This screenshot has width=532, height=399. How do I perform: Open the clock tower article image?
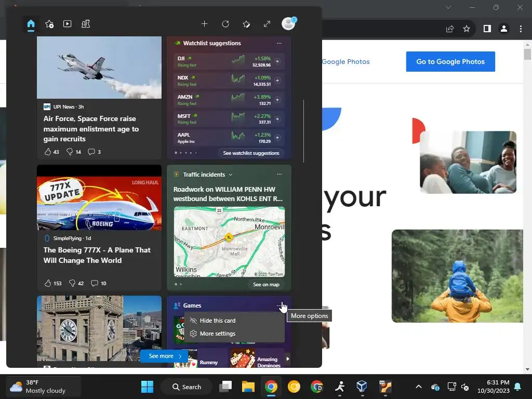(x=99, y=328)
